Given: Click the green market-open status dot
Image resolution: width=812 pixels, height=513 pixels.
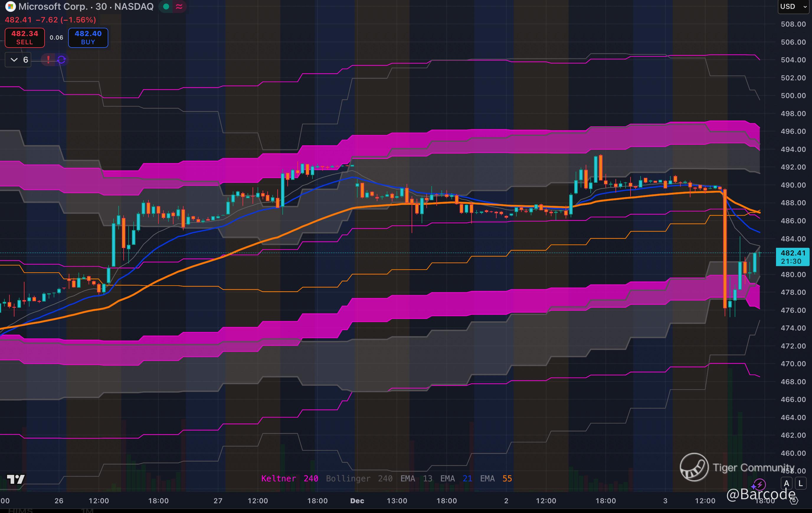Looking at the screenshot, I should coord(166,6).
